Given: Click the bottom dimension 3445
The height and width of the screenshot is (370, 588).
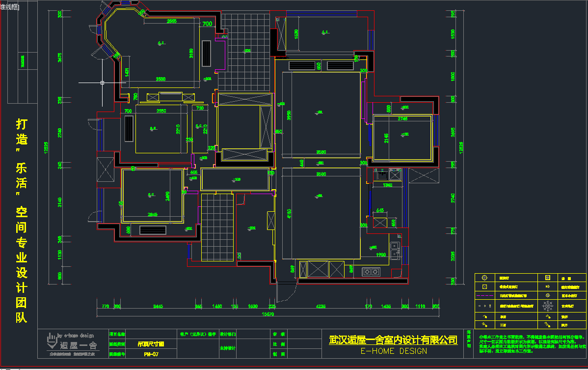Looking at the screenshot, I should click(x=158, y=307).
